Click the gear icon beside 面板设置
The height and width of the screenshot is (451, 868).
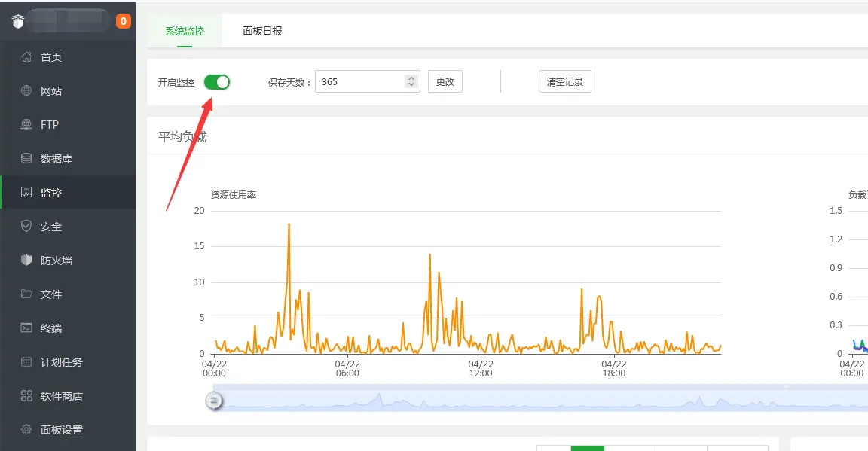coord(26,429)
